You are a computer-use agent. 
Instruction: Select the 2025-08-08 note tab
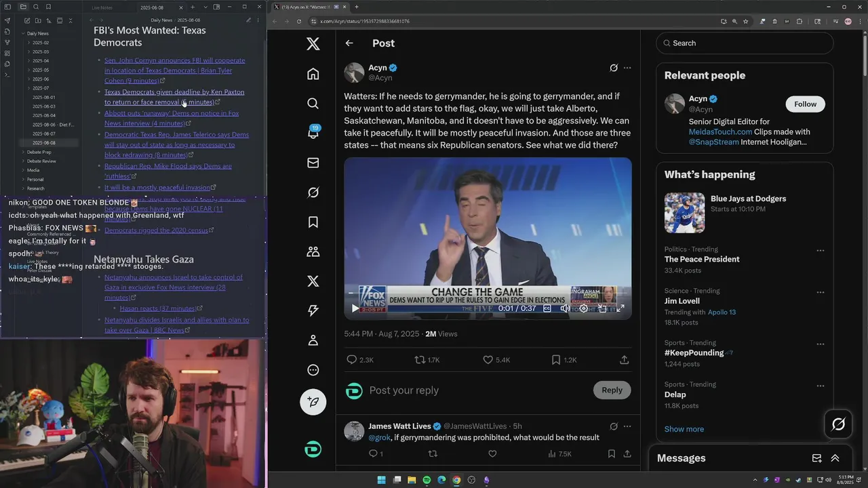point(152,7)
